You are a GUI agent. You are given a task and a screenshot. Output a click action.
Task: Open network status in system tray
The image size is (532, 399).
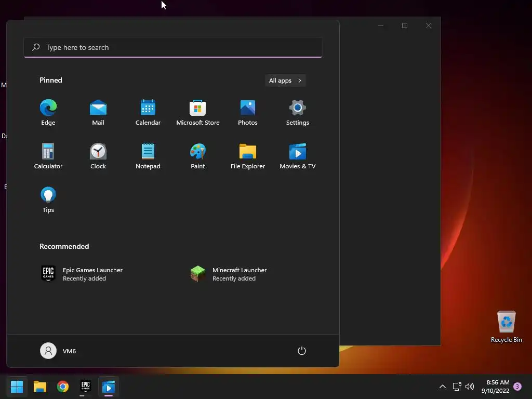point(457,387)
